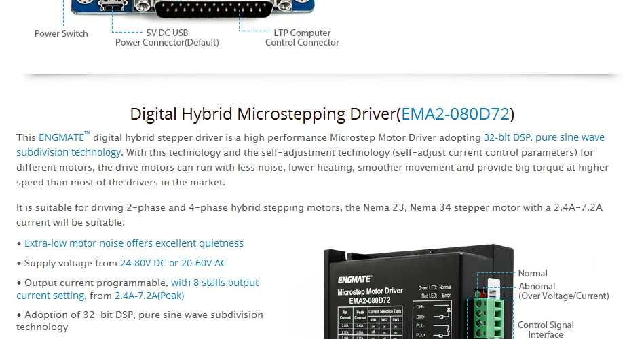Click the 'subdivision technology' blue text
Viewport: 644px width, 339px height.
pos(69,152)
